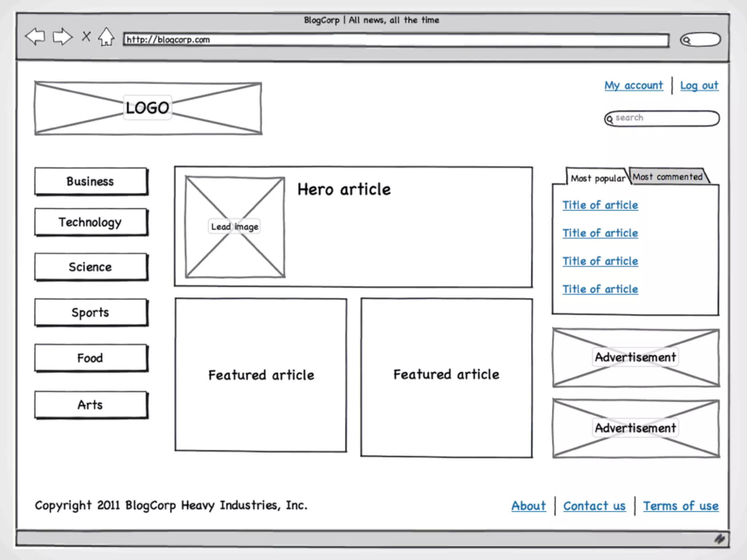Focus the blogcorp.com address bar
The image size is (747, 560).
pyautogui.click(x=396, y=40)
